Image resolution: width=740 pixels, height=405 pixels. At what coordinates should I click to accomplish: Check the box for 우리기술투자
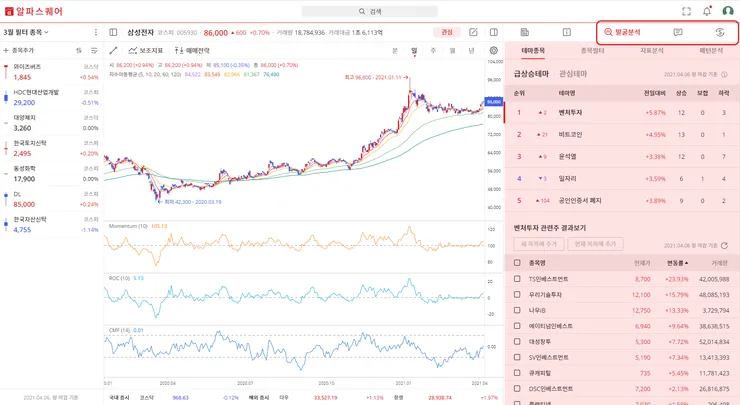517,295
